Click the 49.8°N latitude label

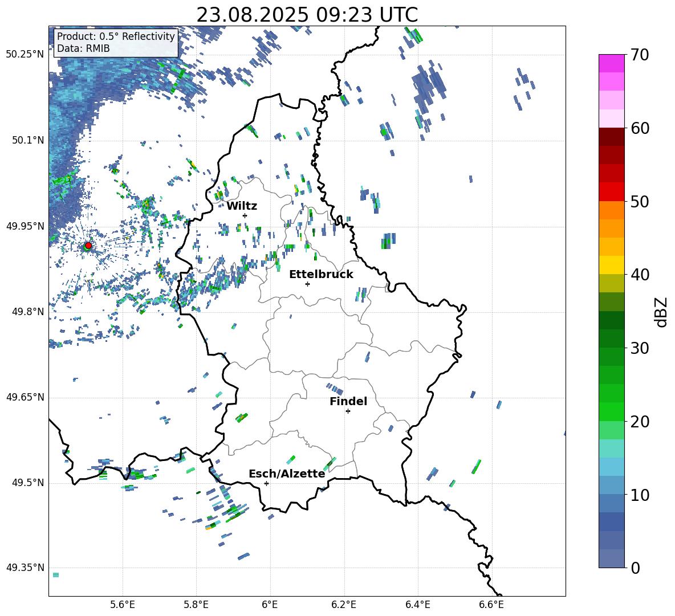27,312
